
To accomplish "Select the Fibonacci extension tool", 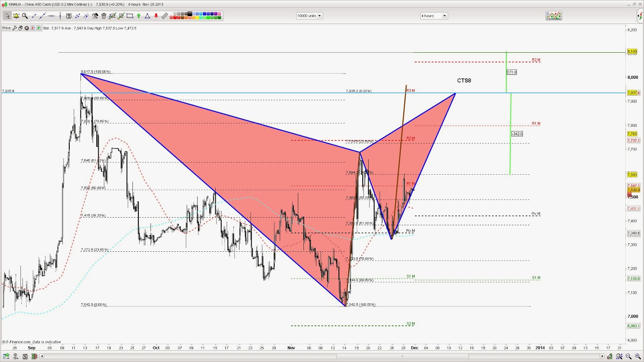I will 121,16.
